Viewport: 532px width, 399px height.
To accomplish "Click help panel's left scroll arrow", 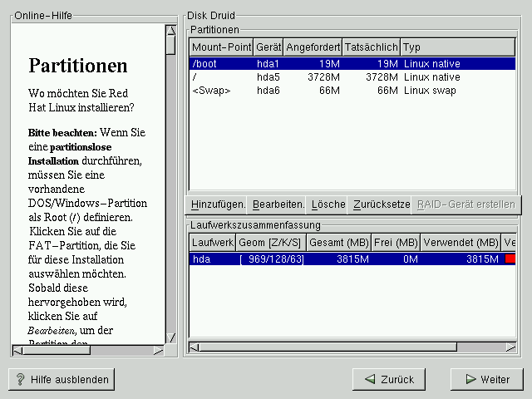I will [17, 350].
